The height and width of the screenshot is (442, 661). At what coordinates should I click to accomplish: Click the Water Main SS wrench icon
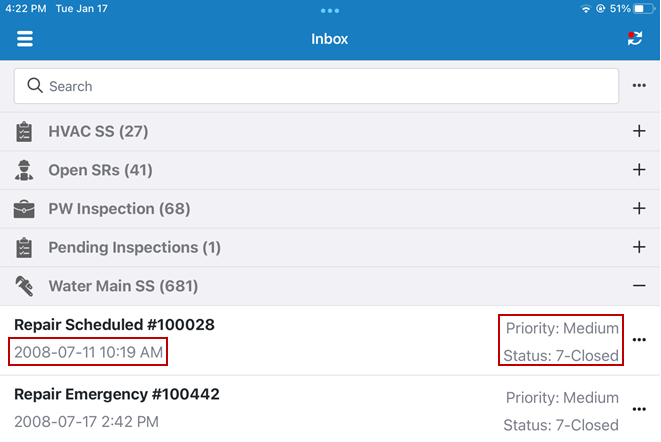(x=24, y=286)
